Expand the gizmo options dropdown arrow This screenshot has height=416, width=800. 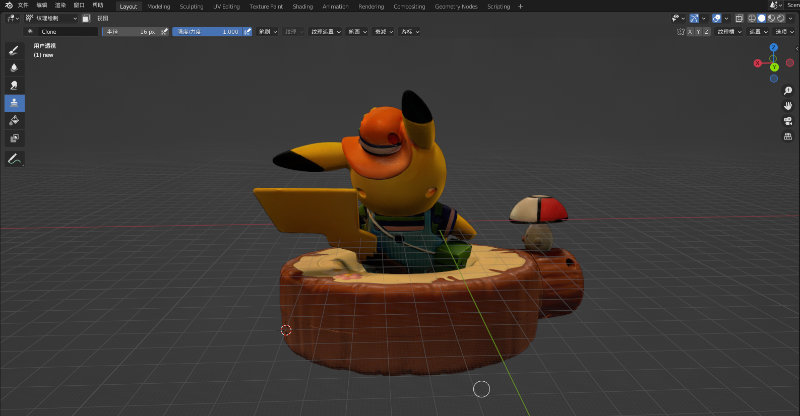click(704, 18)
